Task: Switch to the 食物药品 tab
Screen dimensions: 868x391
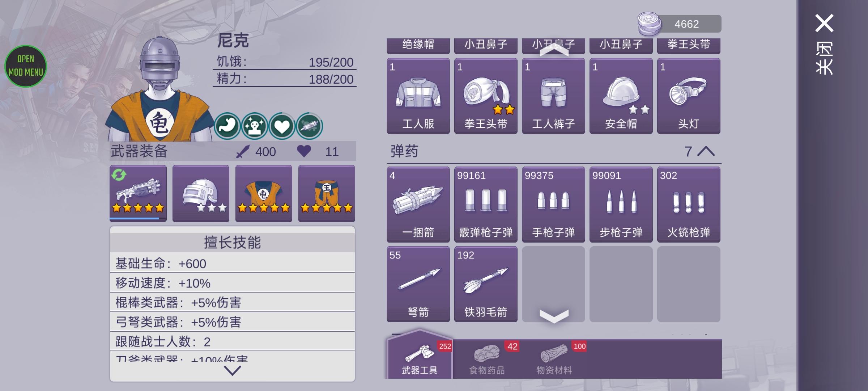Action: point(487,359)
